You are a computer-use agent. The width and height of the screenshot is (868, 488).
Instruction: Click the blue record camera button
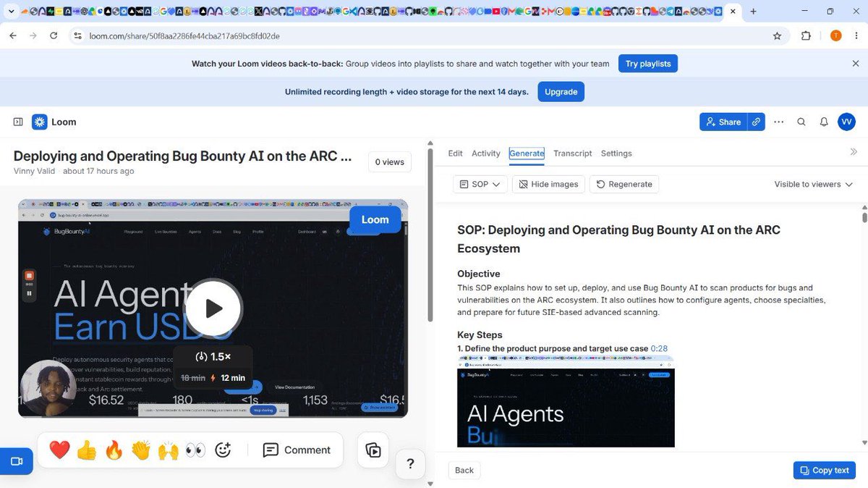[x=16, y=461]
